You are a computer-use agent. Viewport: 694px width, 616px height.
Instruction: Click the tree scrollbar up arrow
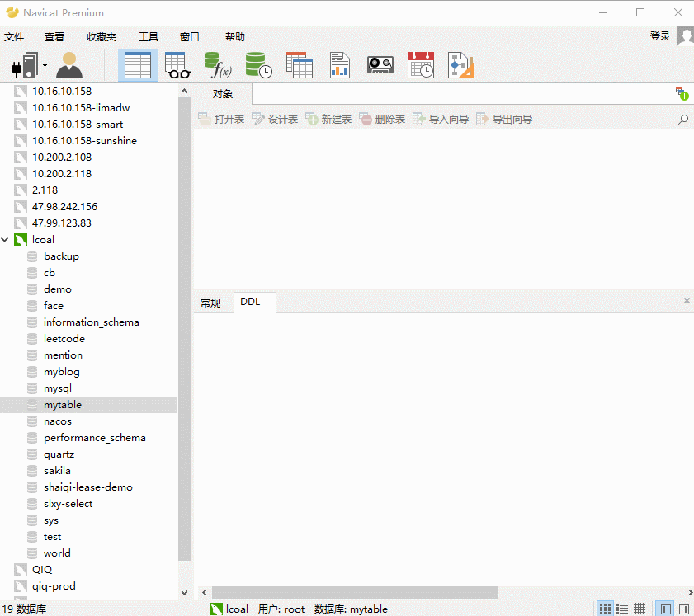tap(185, 91)
